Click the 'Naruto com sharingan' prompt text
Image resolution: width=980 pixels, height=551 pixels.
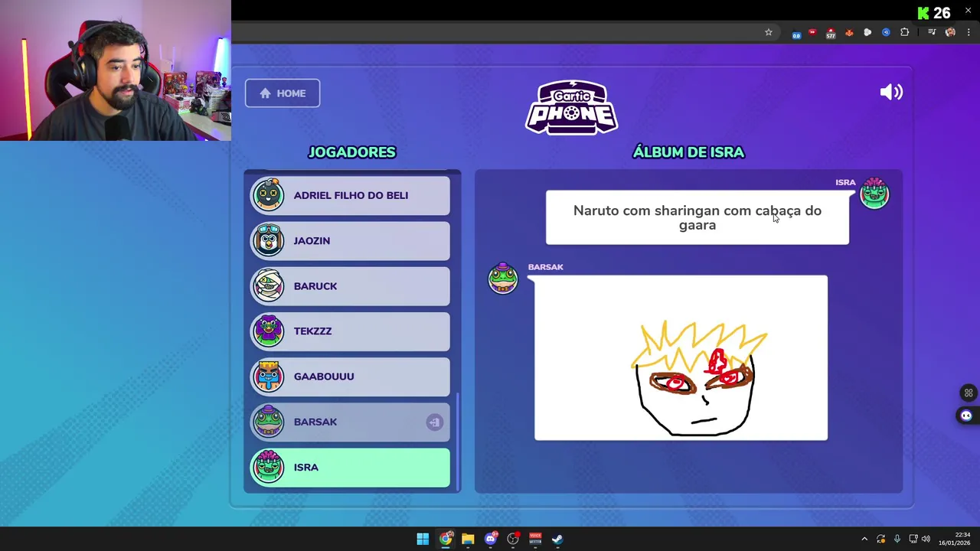point(697,217)
